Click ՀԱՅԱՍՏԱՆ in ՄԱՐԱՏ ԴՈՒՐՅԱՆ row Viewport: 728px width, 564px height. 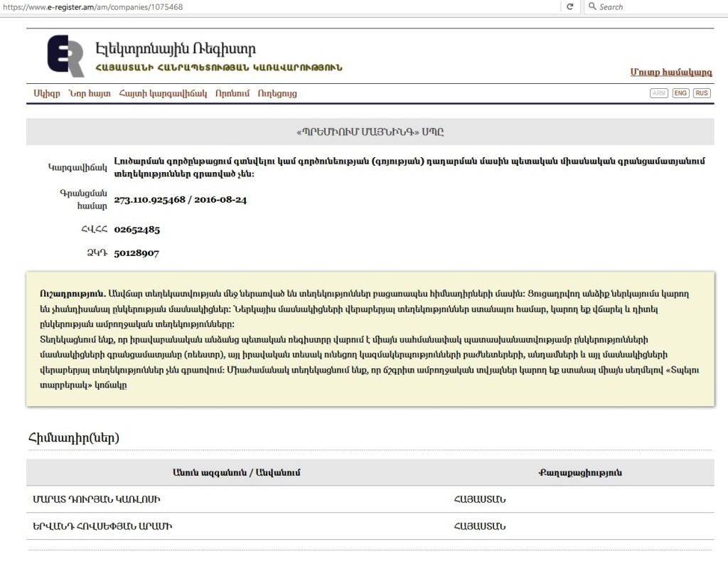point(480,499)
